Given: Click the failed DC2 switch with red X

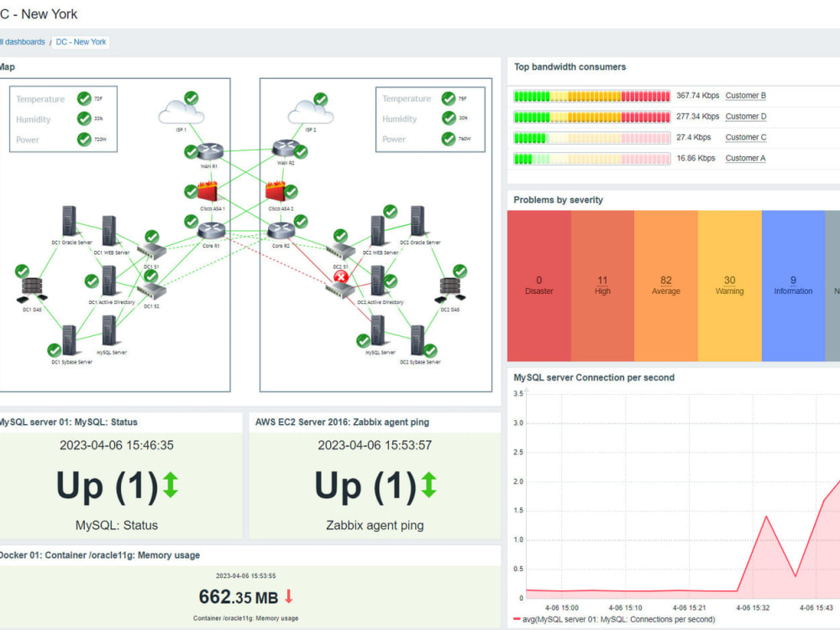Looking at the screenshot, I should point(341,290).
